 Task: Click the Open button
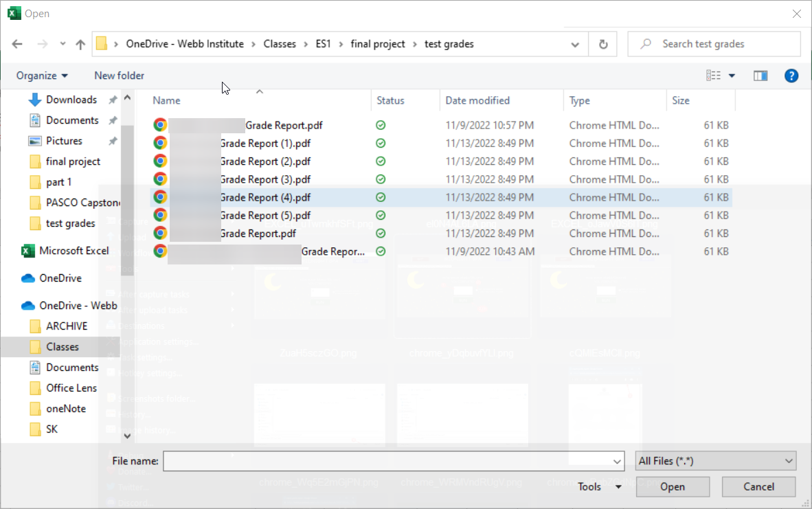(672, 486)
